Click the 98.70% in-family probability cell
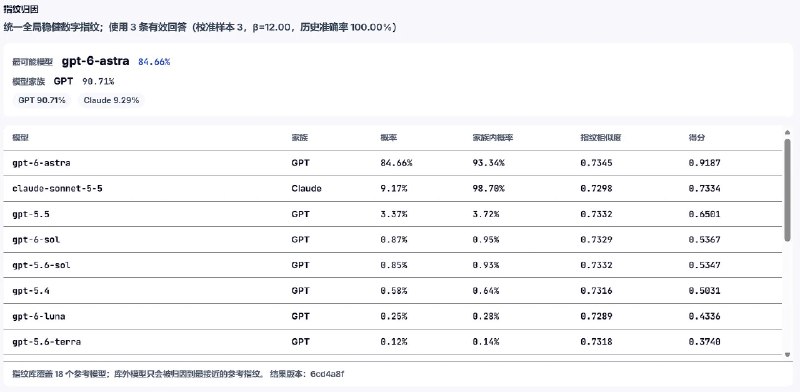This screenshot has height=392, width=800. 488,189
